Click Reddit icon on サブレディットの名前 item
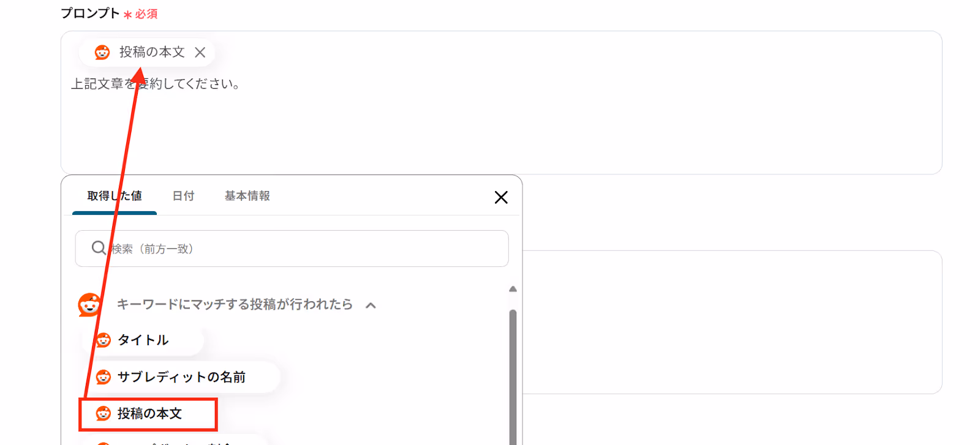Viewport: 980px width, 445px height. click(103, 377)
